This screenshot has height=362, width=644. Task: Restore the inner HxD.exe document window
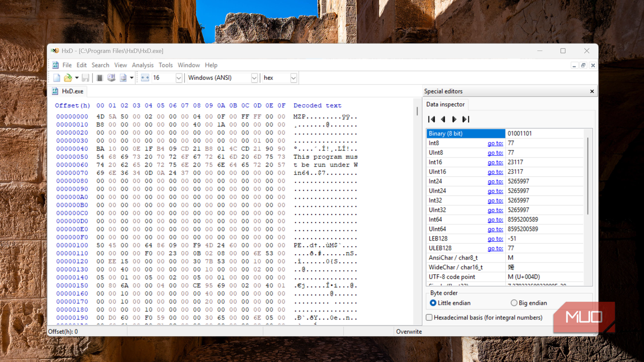click(583, 65)
